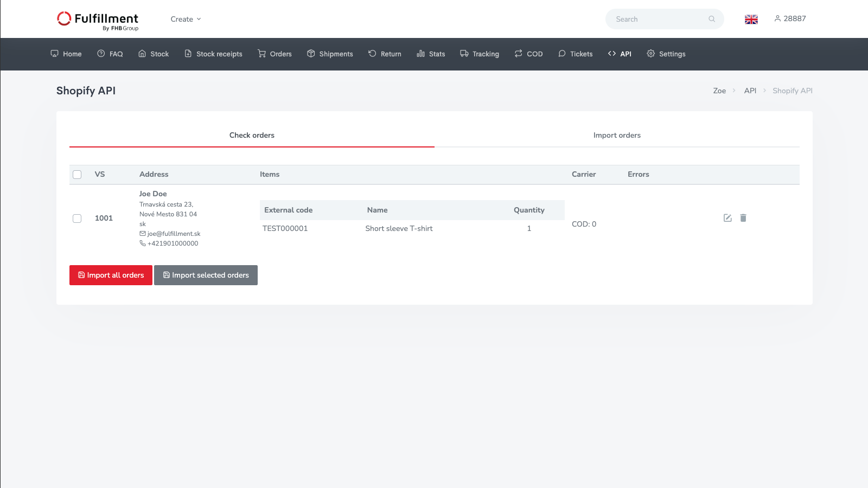Open the Settings gear menu item
Screen dimensions: 868x488
(x=666, y=54)
